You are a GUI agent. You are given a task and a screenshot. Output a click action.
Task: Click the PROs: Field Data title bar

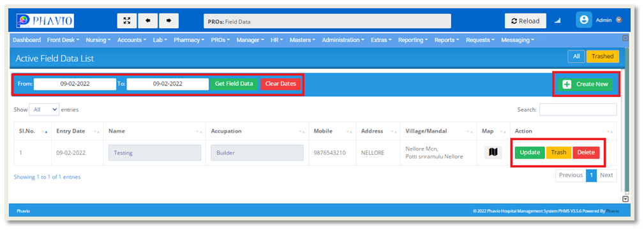click(327, 21)
